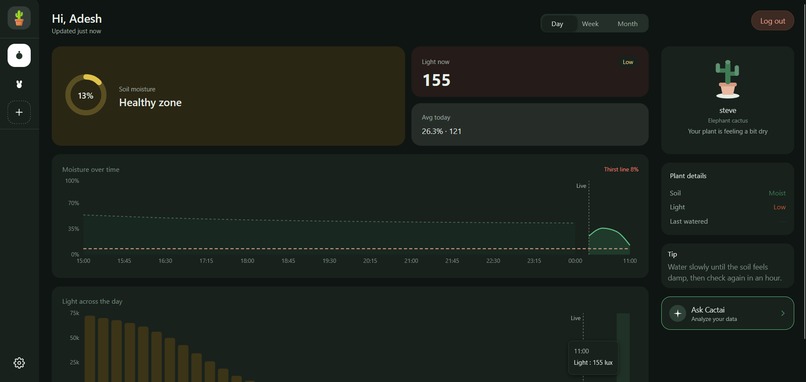Screen dimensions: 806x382
Task: Click the Last watered row
Action: point(727,222)
